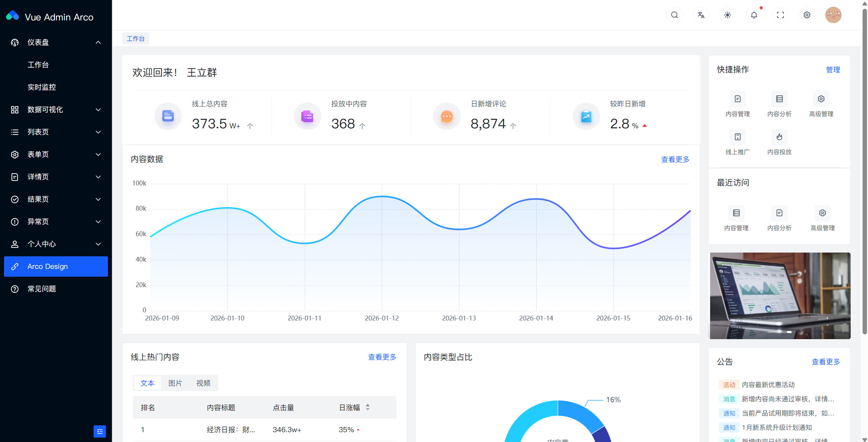Switch to the 图片 tab

pos(175,383)
